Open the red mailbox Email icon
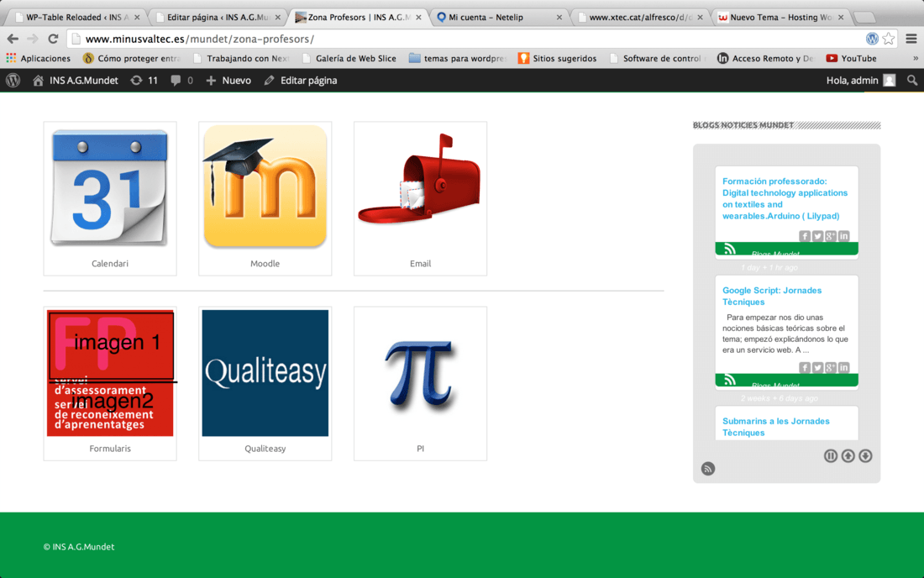 coord(419,179)
